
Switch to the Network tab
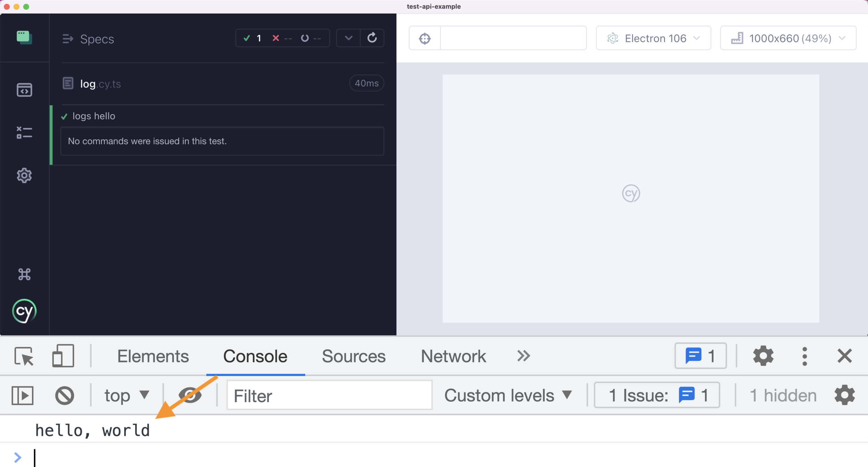coord(453,356)
